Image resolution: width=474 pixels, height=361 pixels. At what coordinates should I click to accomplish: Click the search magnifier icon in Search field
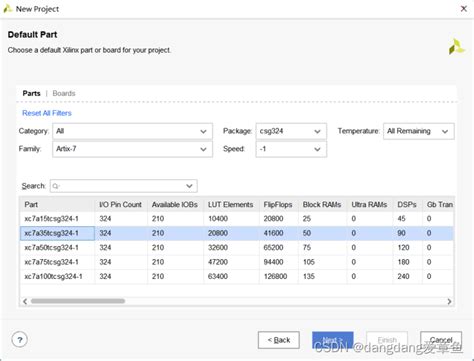pyautogui.click(x=56, y=186)
